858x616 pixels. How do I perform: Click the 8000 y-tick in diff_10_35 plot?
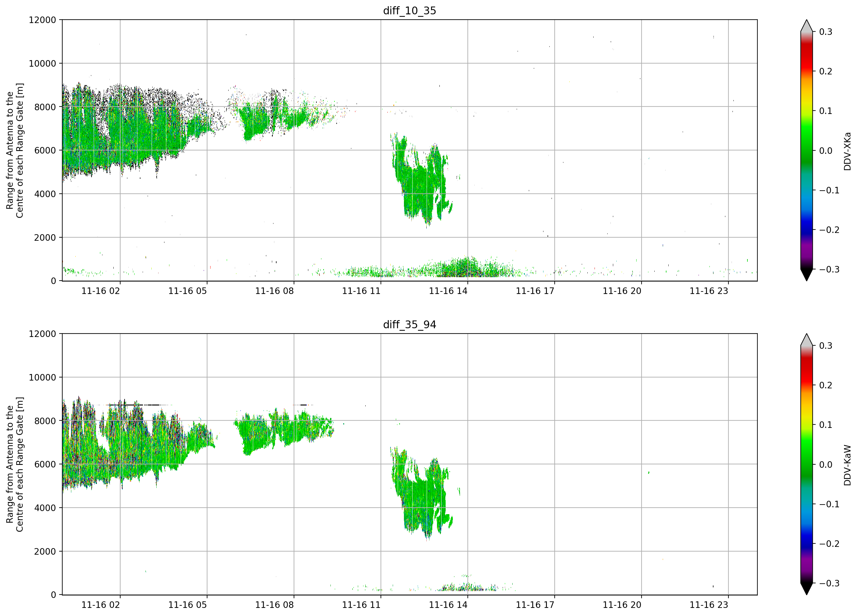click(x=45, y=107)
